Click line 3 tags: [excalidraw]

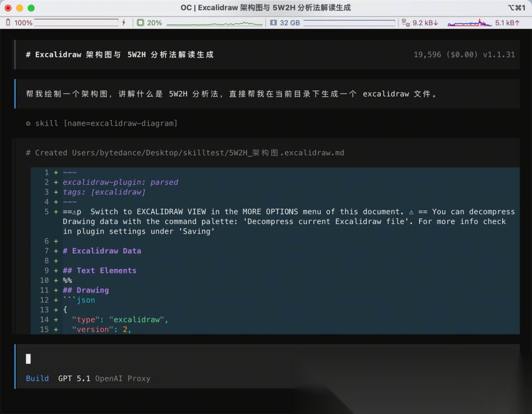pos(104,192)
